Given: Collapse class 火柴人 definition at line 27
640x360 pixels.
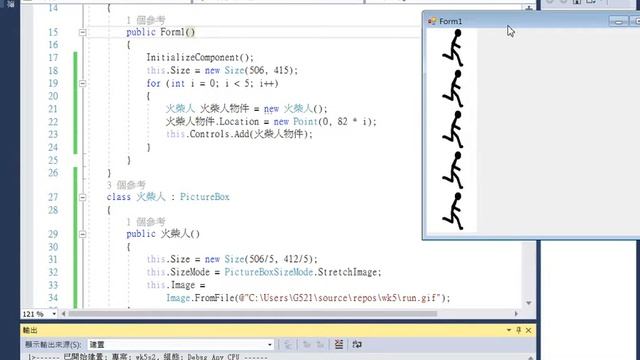Looking at the screenshot, I should click(x=82, y=197).
